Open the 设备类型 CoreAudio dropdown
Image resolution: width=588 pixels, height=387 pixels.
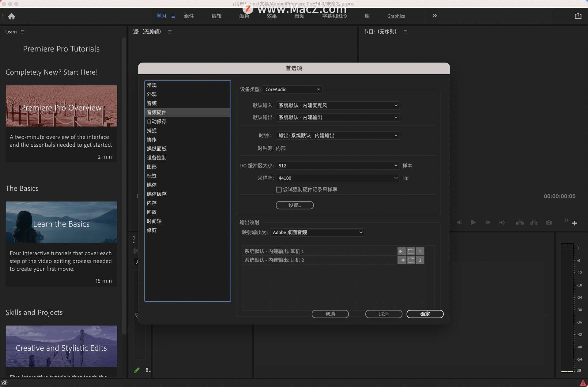292,89
